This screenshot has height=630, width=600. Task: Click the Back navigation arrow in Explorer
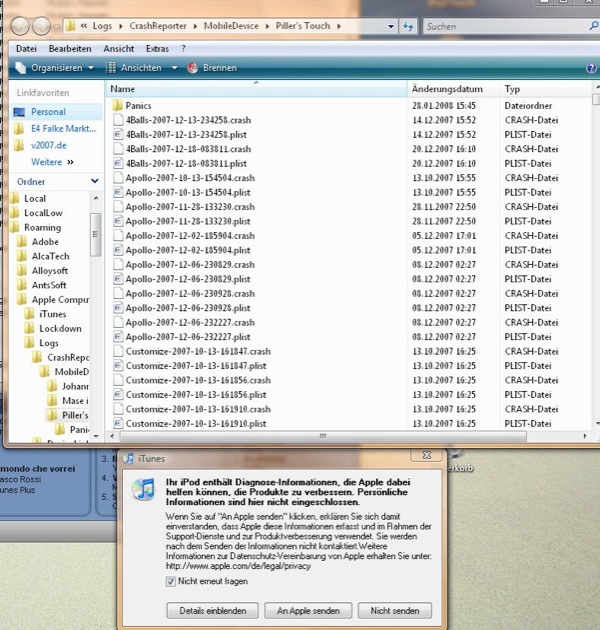click(20, 26)
